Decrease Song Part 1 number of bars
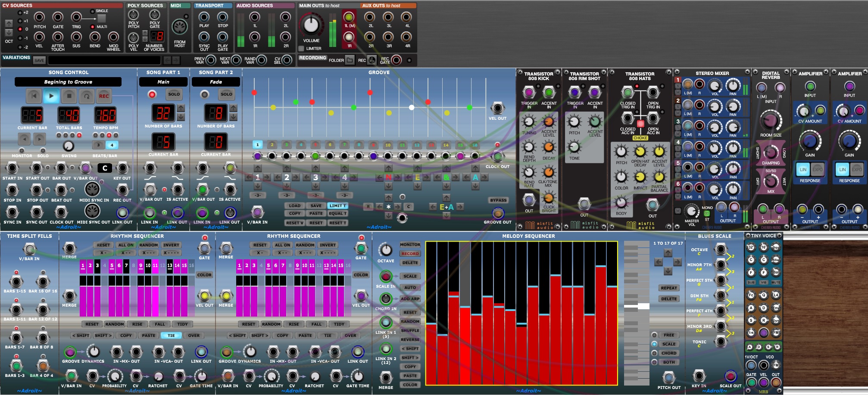Image resolution: width=868 pixels, height=395 pixels. [181, 117]
